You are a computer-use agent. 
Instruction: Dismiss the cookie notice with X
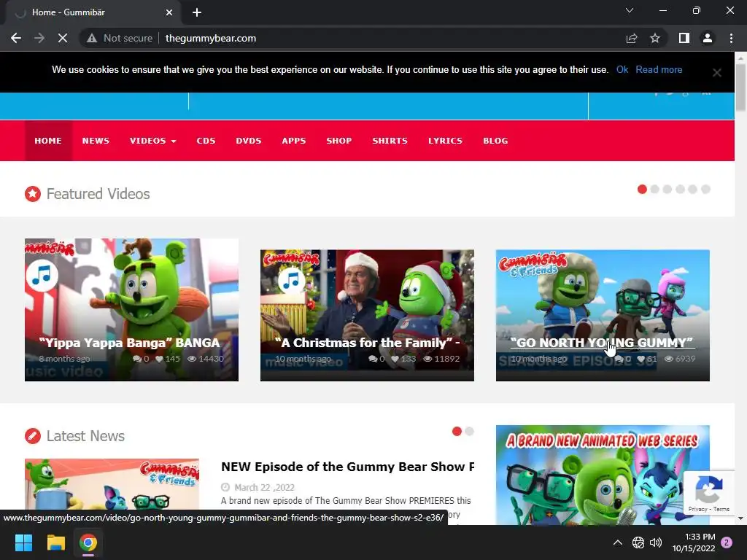click(716, 72)
